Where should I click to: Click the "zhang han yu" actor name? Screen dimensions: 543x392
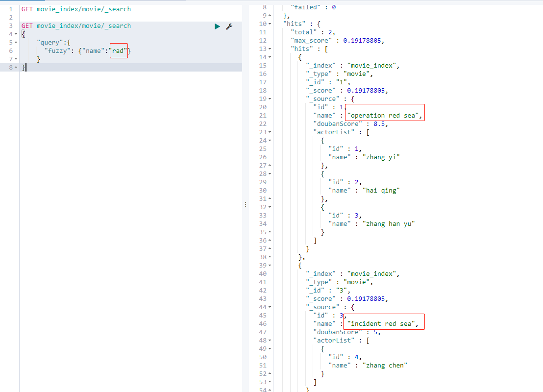click(389, 224)
